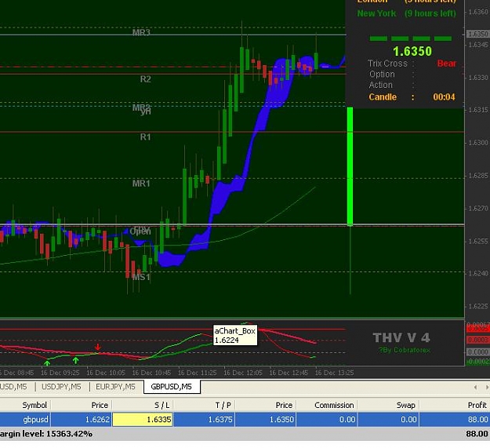
Task: Click the leftmost green up signal arrow
Action: (47, 362)
